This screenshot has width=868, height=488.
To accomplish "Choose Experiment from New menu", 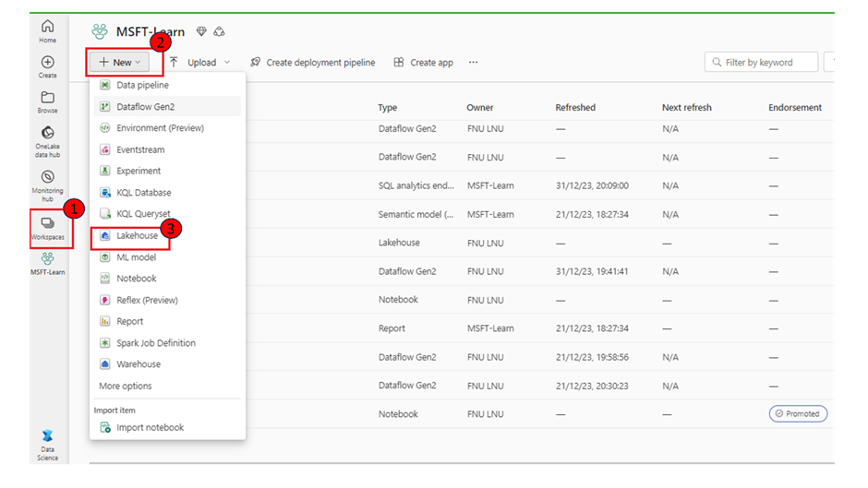I will coord(167,171).
